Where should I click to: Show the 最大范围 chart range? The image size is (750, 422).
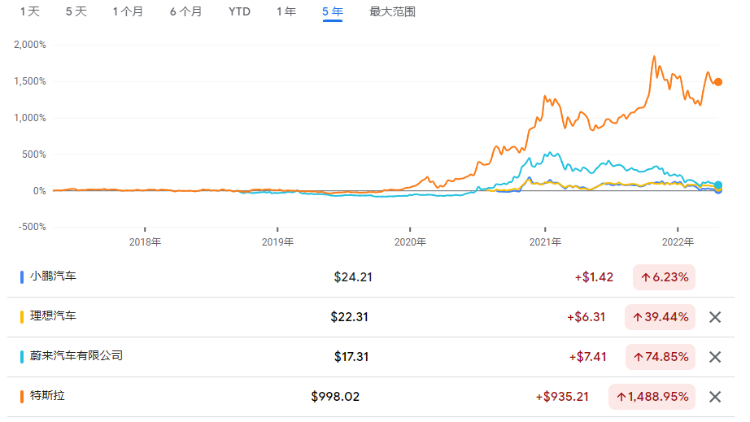pyautogui.click(x=392, y=12)
